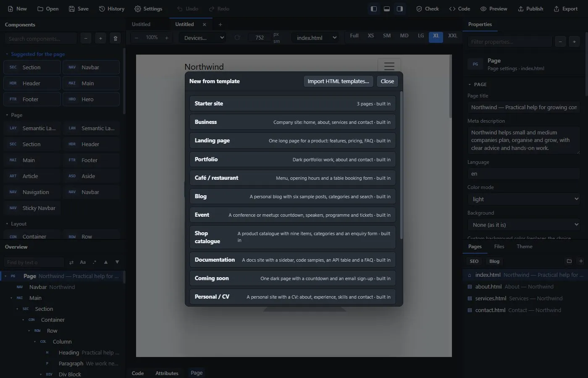This screenshot has width=588, height=378.
Task: Click the Page title input field
Action: [x=524, y=107]
